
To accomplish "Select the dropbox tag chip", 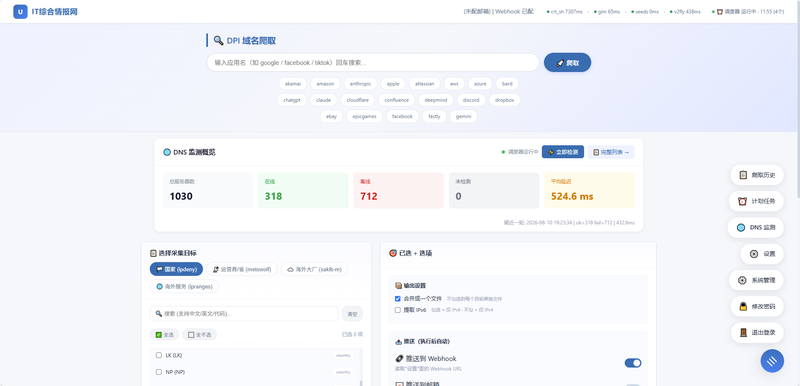I will tap(505, 100).
